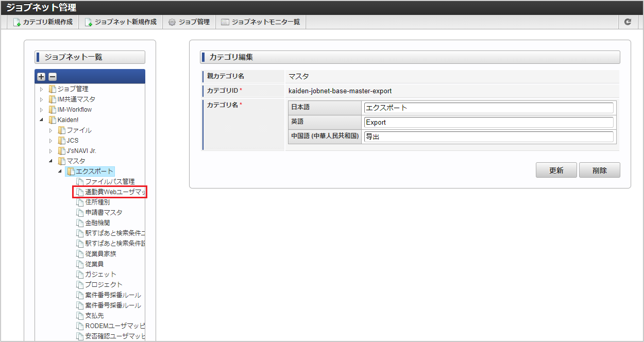
Task: Open the 駅すぱあと検索条件コ job net
Action: tap(115, 233)
